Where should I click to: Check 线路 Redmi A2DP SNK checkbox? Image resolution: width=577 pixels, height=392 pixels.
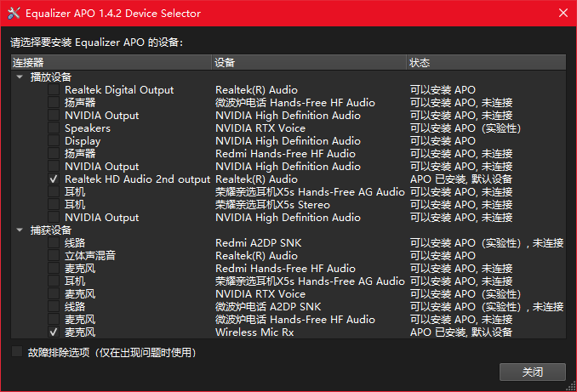coord(54,242)
